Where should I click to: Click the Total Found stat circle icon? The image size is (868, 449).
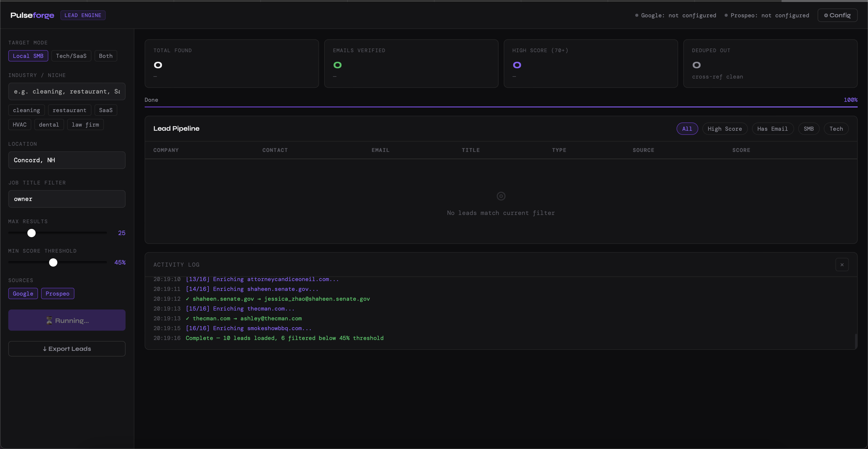(158, 65)
